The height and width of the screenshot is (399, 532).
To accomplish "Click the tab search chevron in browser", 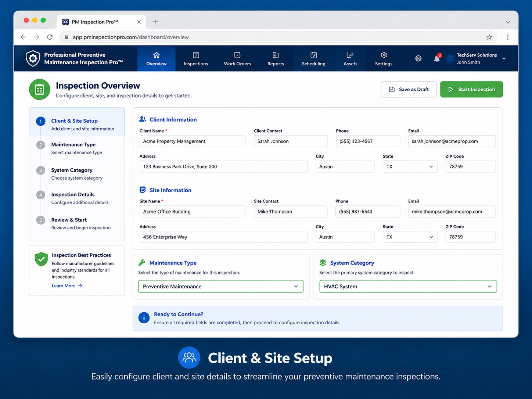I will [x=508, y=22].
